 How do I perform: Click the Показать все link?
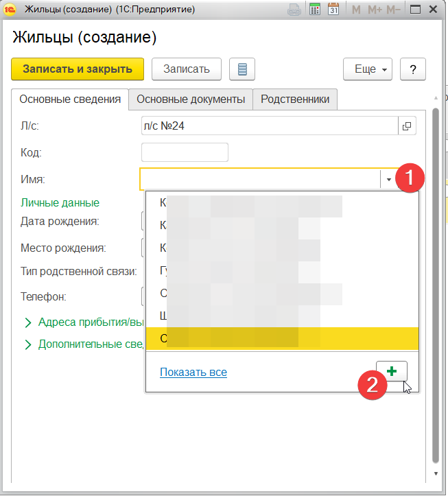[193, 373]
